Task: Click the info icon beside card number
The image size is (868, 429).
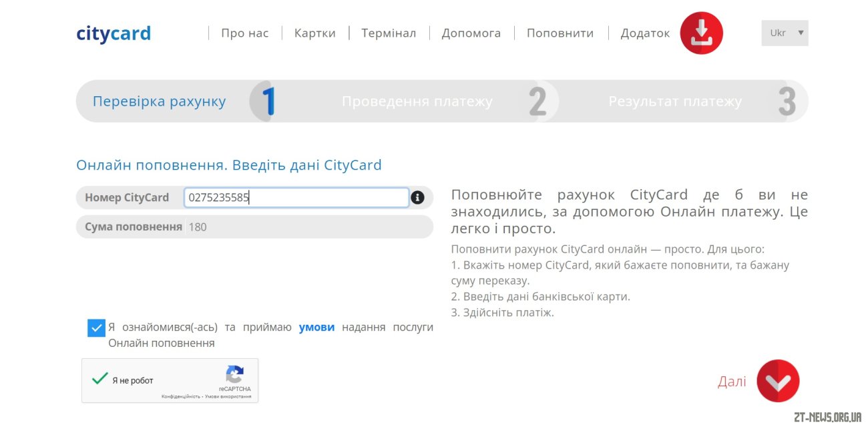Action: tap(418, 198)
